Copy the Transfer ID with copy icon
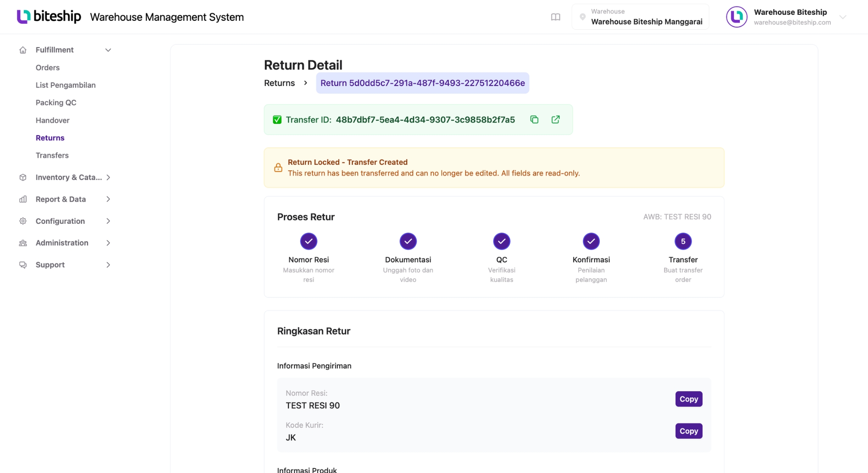The height and width of the screenshot is (473, 868). click(x=534, y=120)
